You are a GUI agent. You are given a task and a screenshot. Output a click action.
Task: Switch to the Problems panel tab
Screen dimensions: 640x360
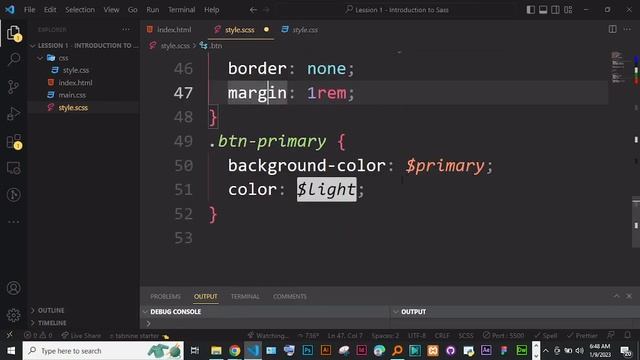click(x=165, y=296)
